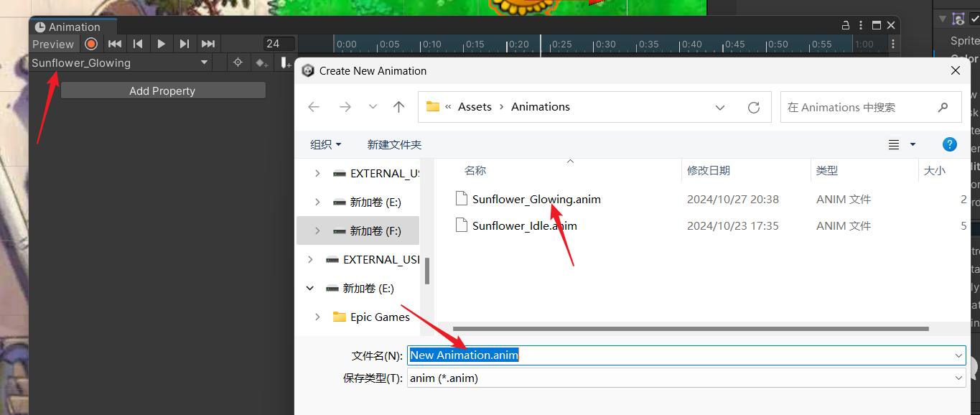Click the Animations breadcrumb segment
The width and height of the screenshot is (980, 415).
[x=540, y=106]
